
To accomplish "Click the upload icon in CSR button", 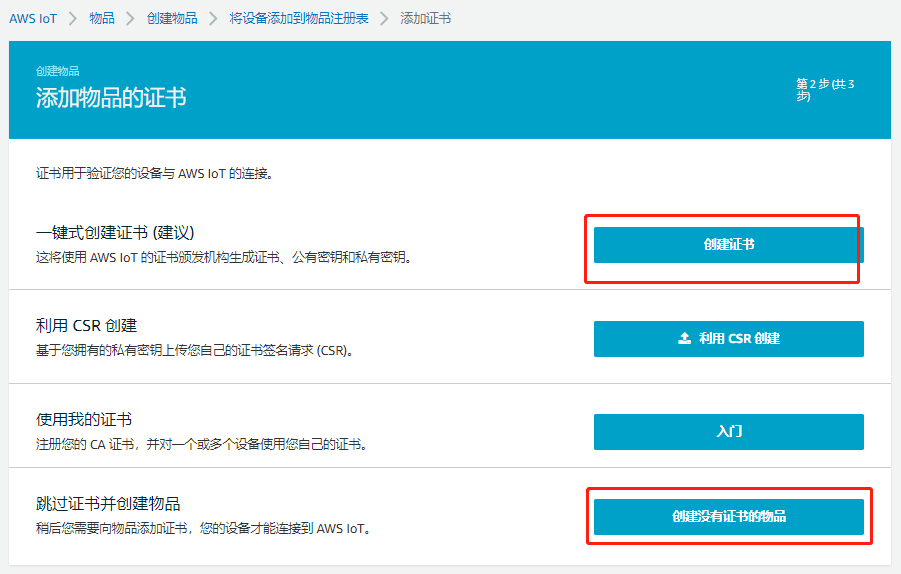I will point(685,339).
